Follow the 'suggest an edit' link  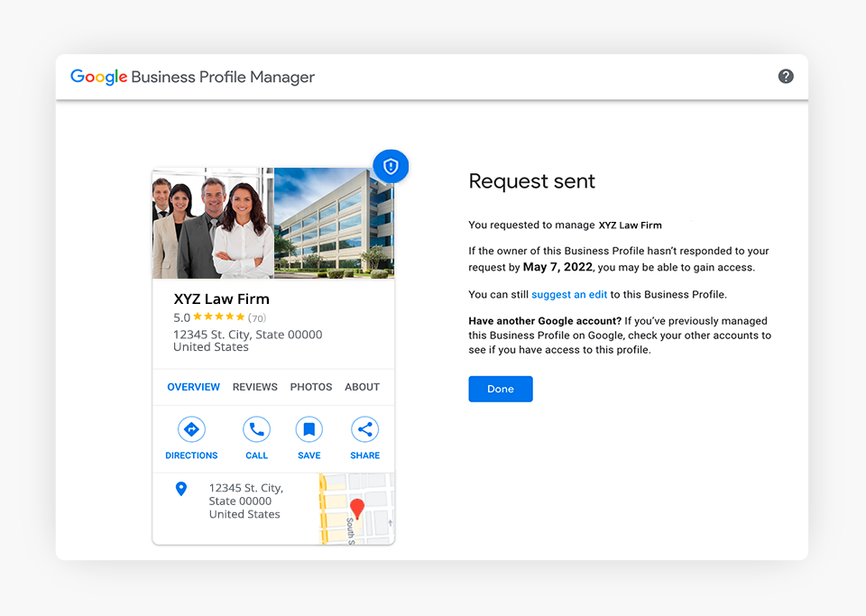569,295
